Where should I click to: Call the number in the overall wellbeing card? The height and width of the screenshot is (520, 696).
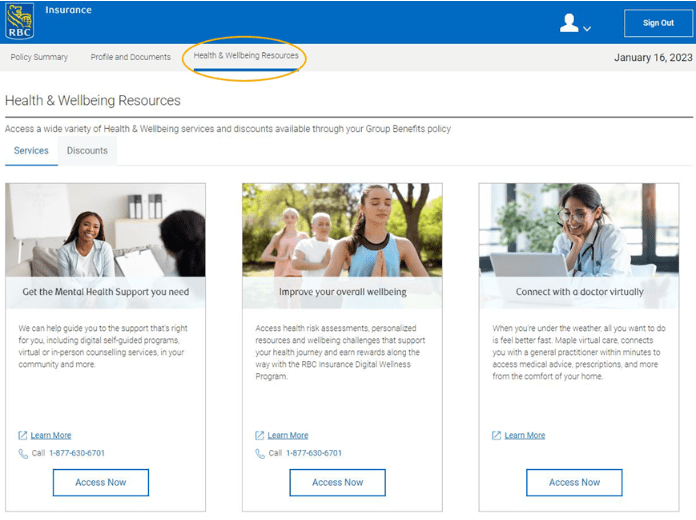click(313, 453)
